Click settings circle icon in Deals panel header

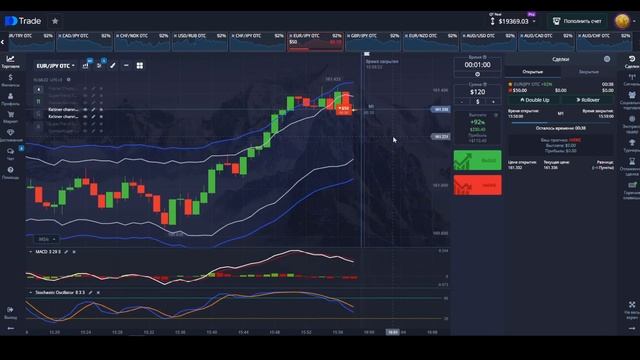click(607, 59)
